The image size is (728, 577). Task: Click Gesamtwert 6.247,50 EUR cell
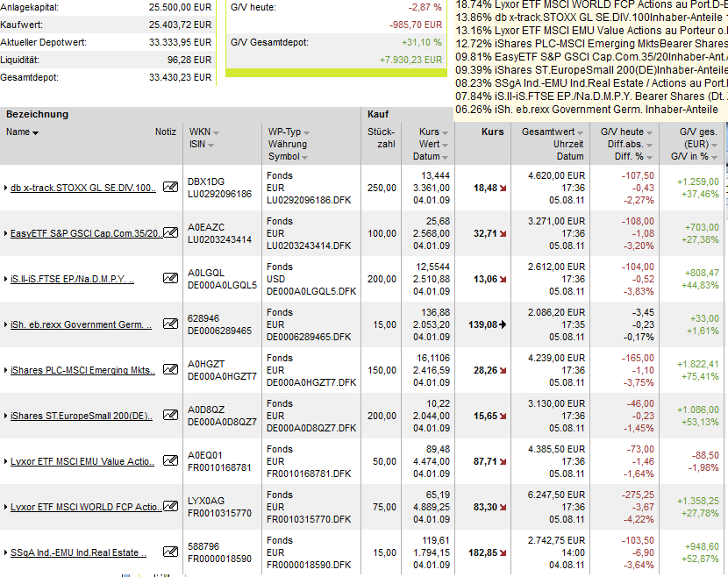pos(556,495)
